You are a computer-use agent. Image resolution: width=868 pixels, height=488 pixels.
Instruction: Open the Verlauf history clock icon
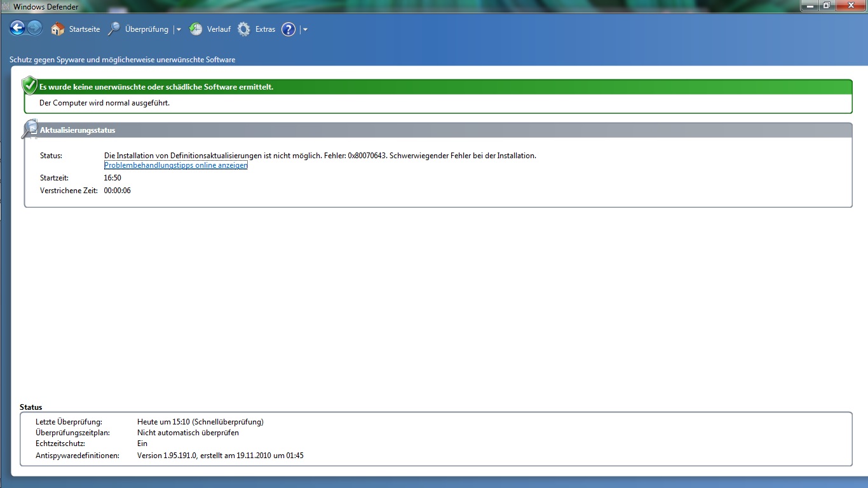(x=196, y=29)
